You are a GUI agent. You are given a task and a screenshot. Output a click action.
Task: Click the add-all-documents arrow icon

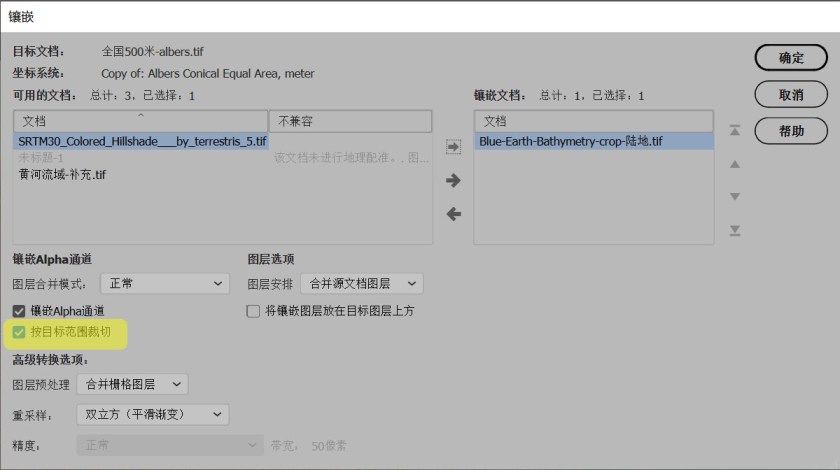453,147
